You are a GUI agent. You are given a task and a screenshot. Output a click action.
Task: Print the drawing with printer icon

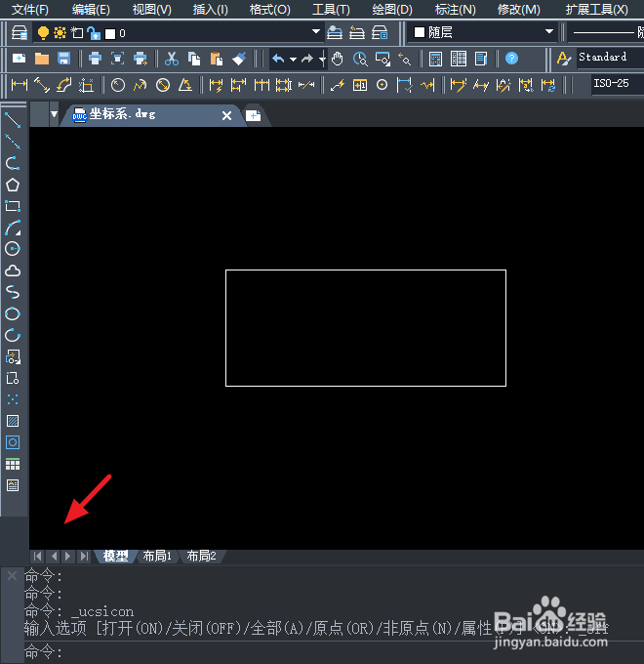95,59
